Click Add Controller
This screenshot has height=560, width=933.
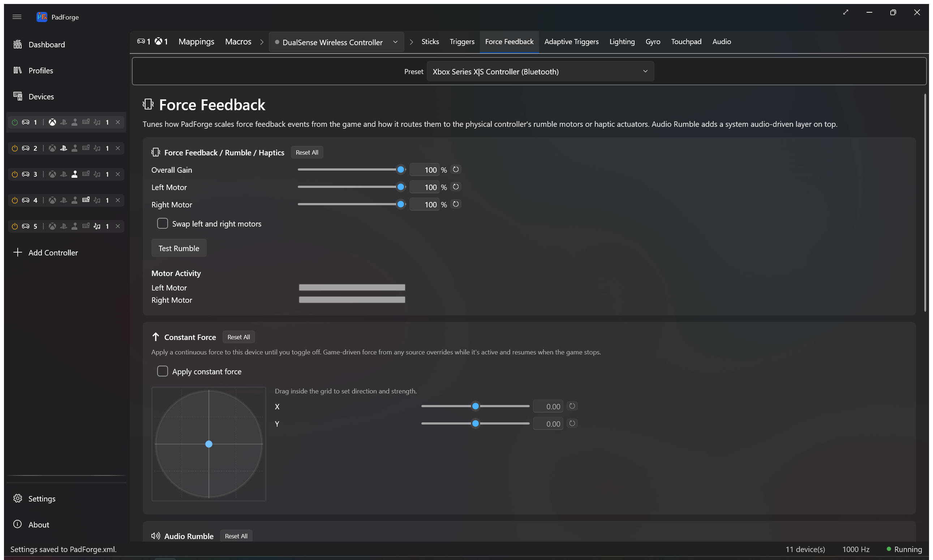pos(66,253)
